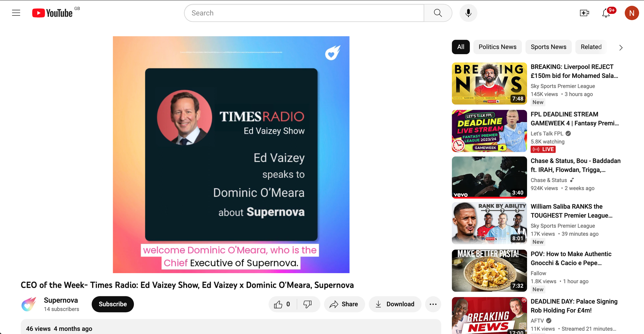Select the Sports News chip
This screenshot has width=644, height=334.
pos(548,47)
